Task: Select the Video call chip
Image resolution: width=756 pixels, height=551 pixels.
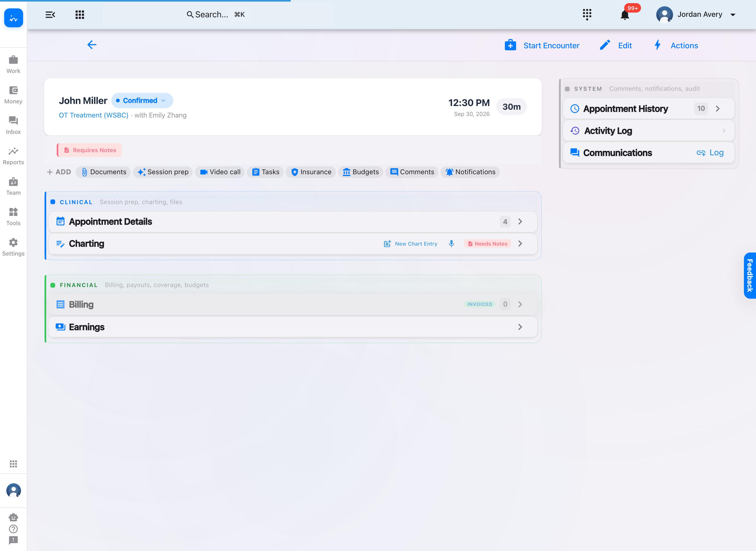Action: (220, 172)
